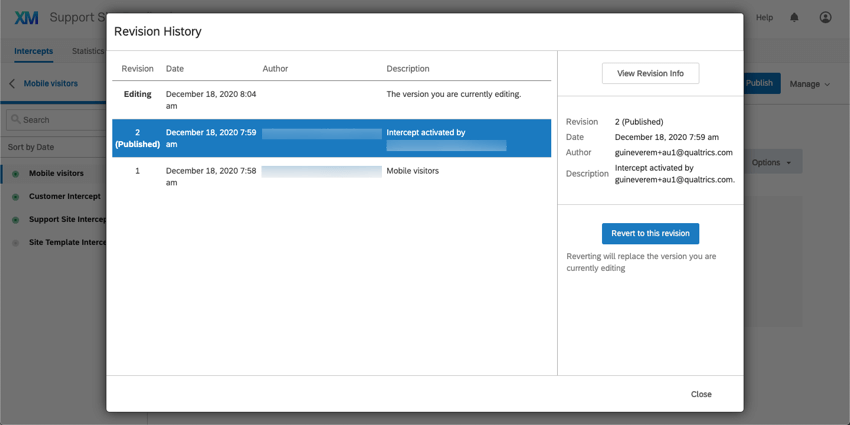The height and width of the screenshot is (425, 850).
Task: Expand the Manage dropdown
Action: tap(810, 84)
